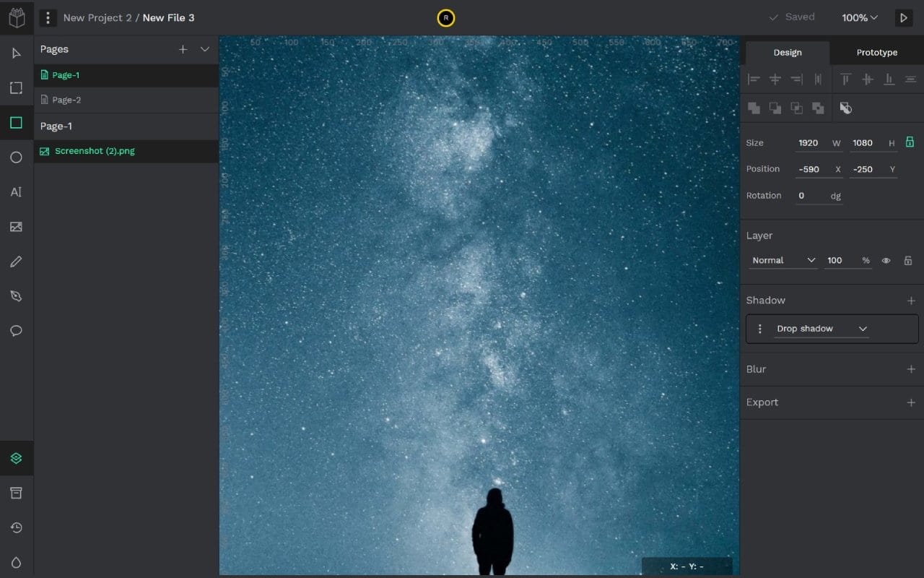
Task: Add a Blur effect
Action: click(911, 369)
